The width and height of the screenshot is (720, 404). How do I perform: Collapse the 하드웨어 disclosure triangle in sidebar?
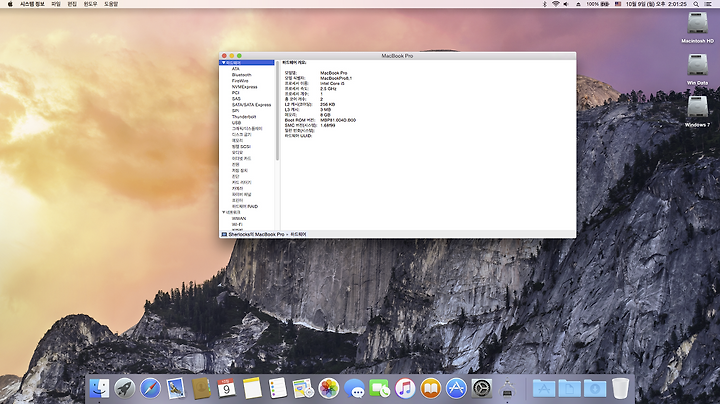click(224, 62)
